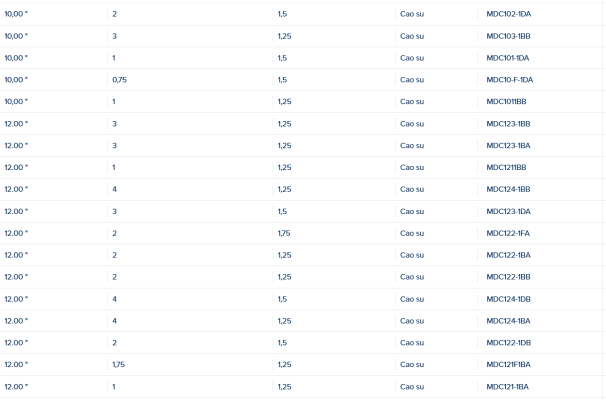Select part number MDC124-1BA
606x400 pixels.
pos(508,321)
